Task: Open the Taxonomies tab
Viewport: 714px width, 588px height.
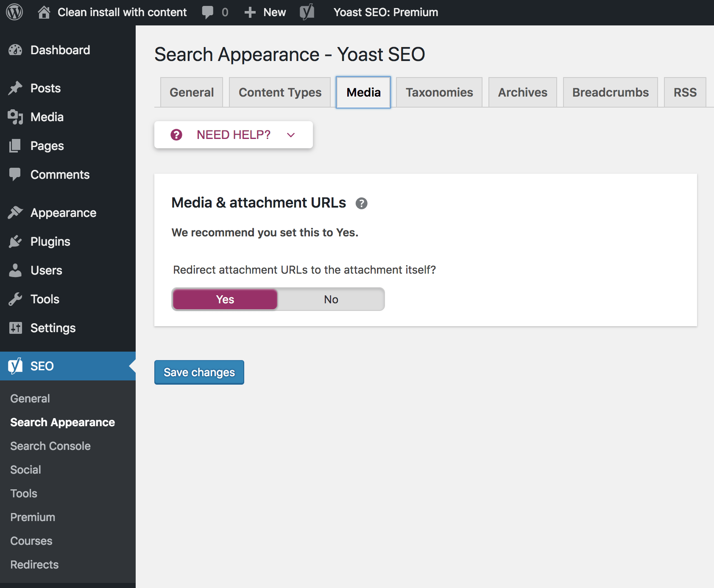Action: click(x=439, y=92)
